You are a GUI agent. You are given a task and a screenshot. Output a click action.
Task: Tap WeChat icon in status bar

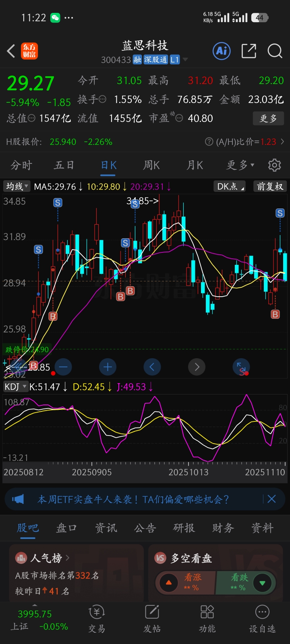(55, 18)
